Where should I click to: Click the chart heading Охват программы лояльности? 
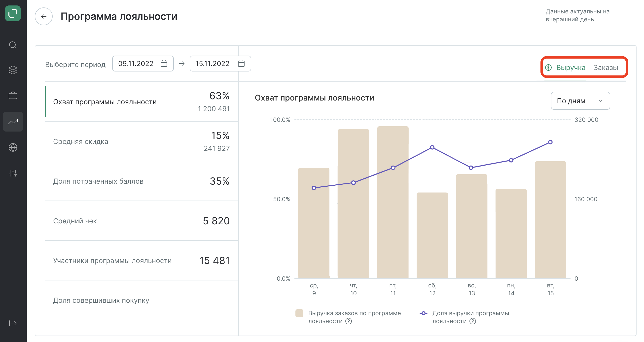pos(314,98)
